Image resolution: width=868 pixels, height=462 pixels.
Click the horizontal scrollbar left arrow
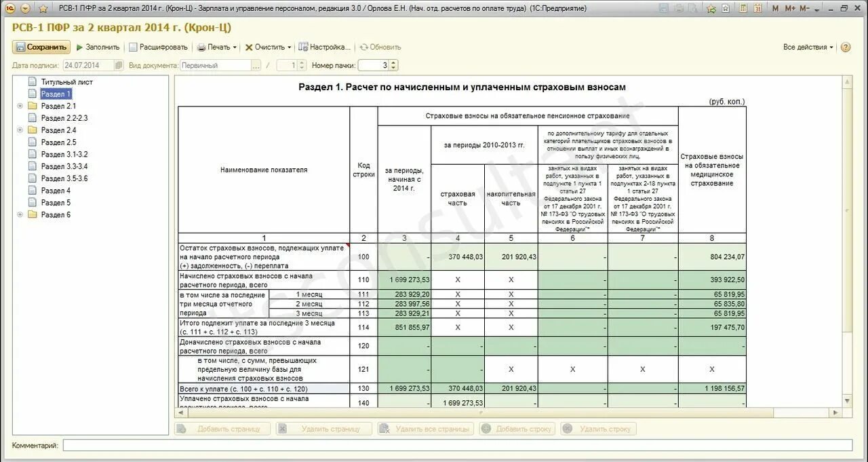(x=180, y=412)
